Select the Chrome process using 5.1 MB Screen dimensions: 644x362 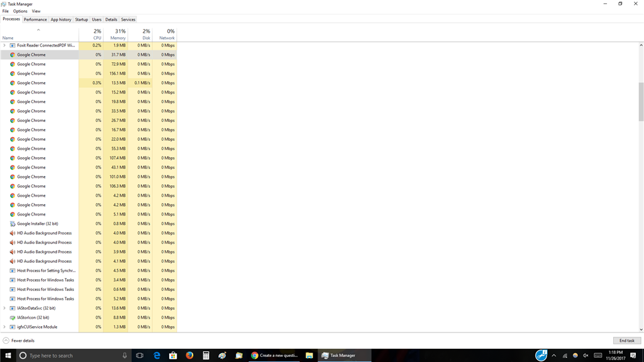click(89, 214)
